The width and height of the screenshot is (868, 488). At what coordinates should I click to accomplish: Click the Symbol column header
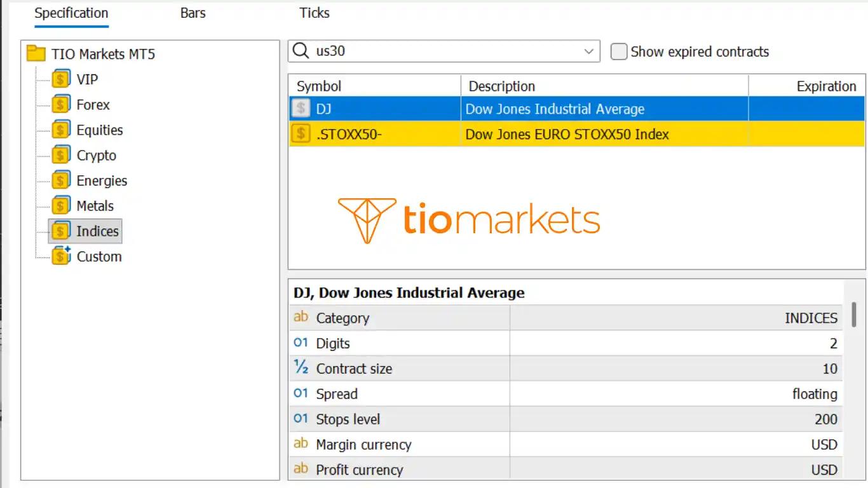375,86
